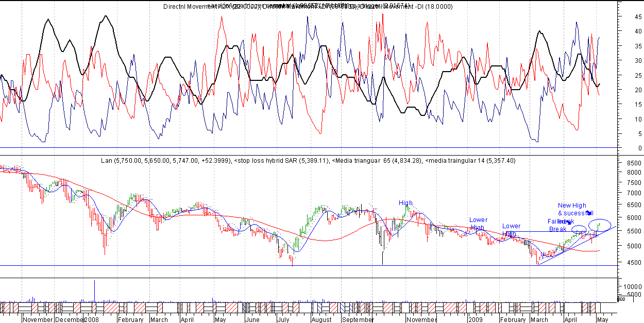Click the "December" label on the time axis
This screenshot has height=323, width=644.
click(69, 320)
